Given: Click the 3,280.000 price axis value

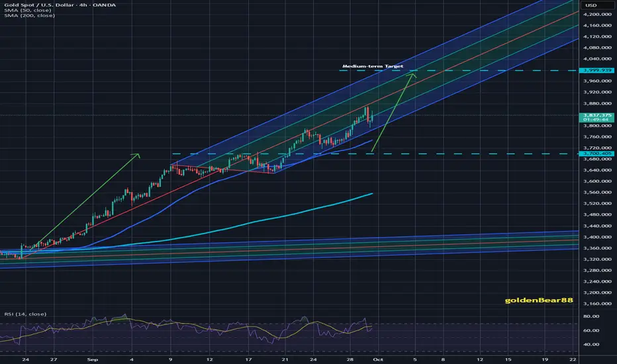Looking at the screenshot, I should (597, 270).
